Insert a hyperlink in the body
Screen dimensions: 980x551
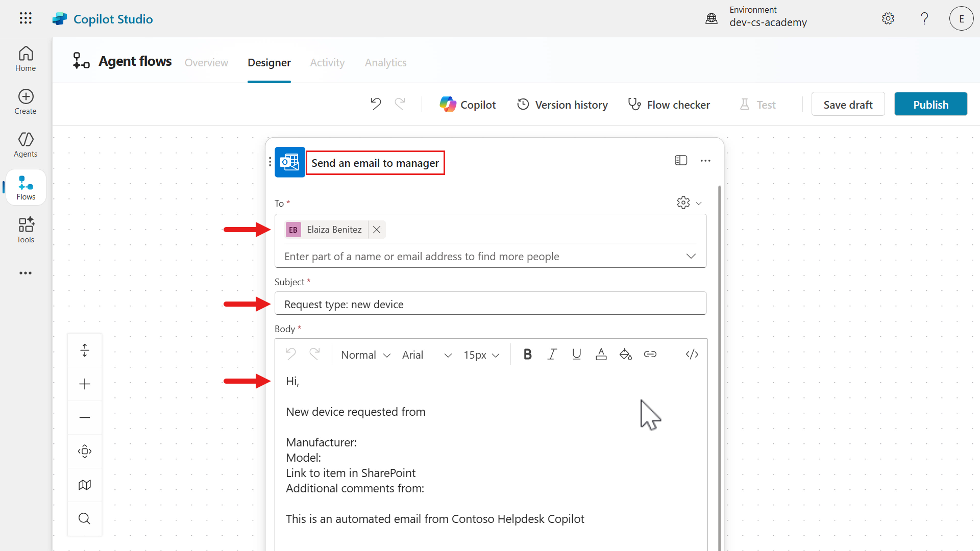(650, 355)
